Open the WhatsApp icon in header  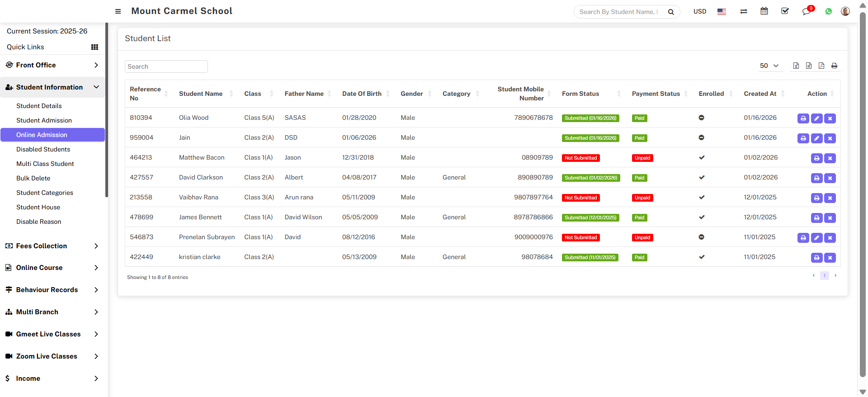coord(828,12)
